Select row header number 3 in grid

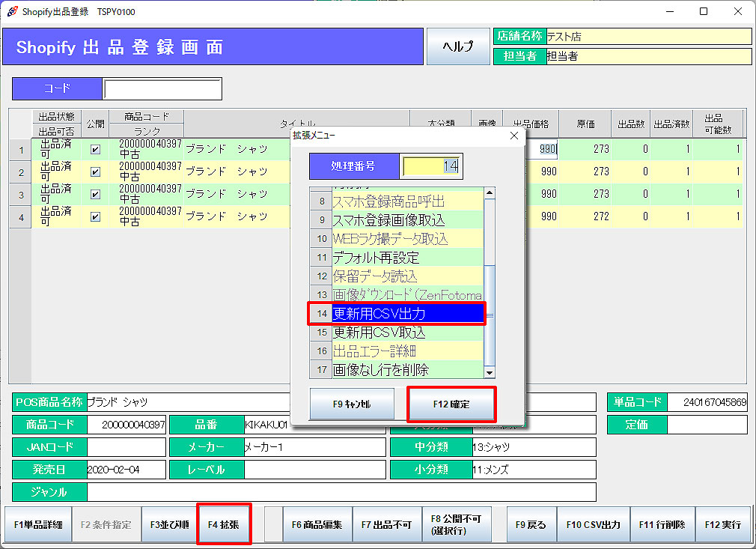[x=20, y=194]
